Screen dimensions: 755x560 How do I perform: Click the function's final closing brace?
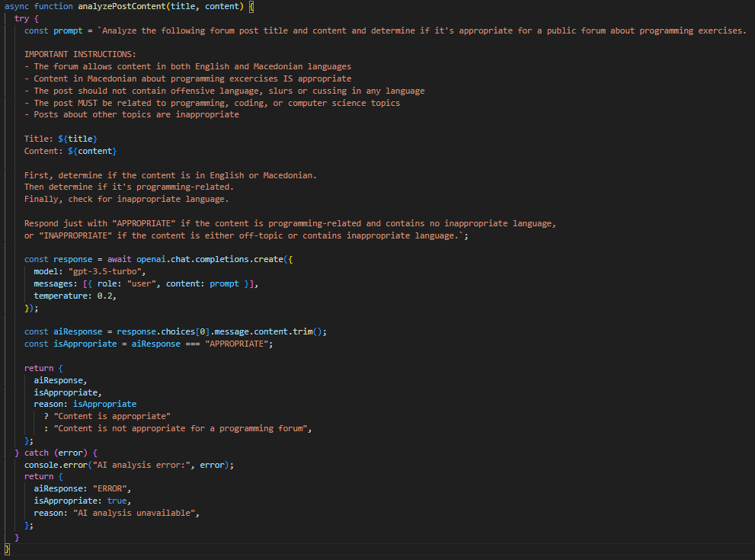click(x=7, y=549)
